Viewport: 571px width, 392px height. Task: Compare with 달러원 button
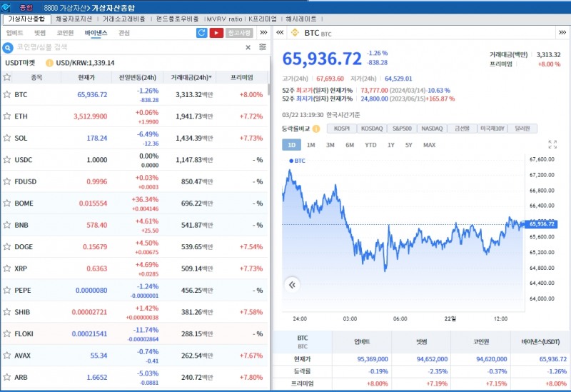tap(522, 129)
